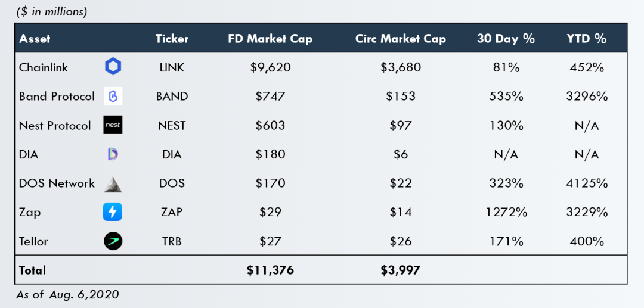Click the 30 Day % header

(x=506, y=39)
